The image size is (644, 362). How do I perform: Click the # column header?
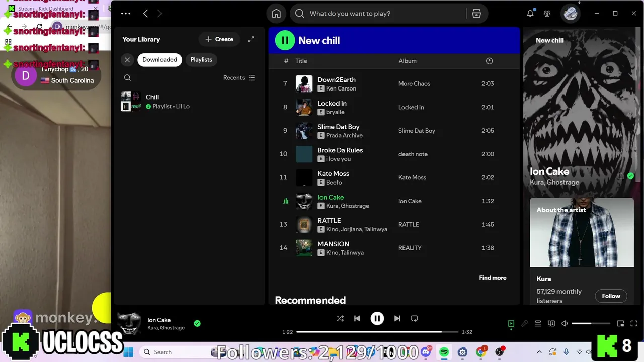pyautogui.click(x=286, y=61)
